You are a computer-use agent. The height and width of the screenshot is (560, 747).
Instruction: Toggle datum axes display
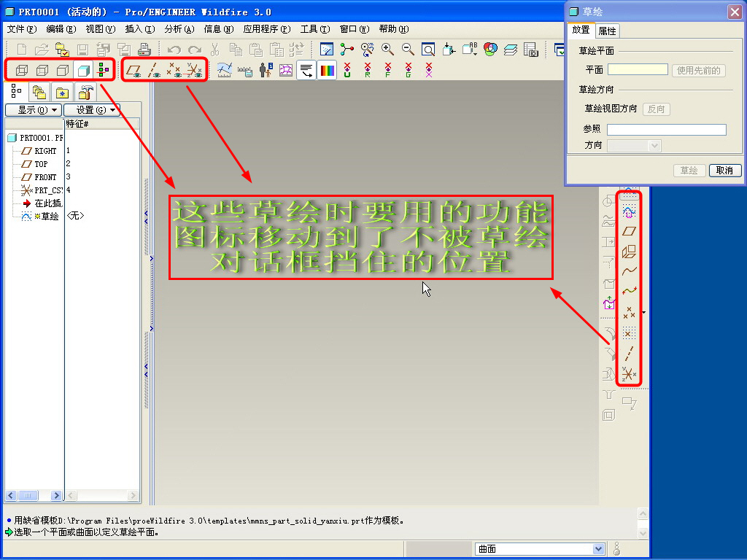154,71
